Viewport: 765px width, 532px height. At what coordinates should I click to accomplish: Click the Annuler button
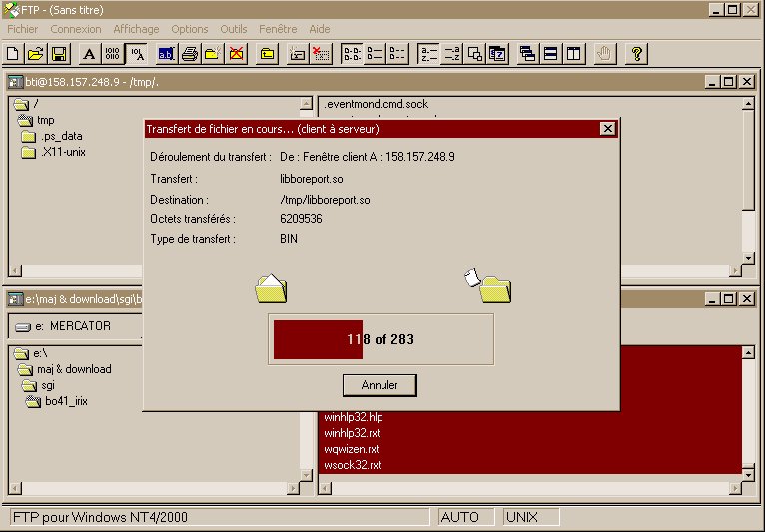(379, 385)
